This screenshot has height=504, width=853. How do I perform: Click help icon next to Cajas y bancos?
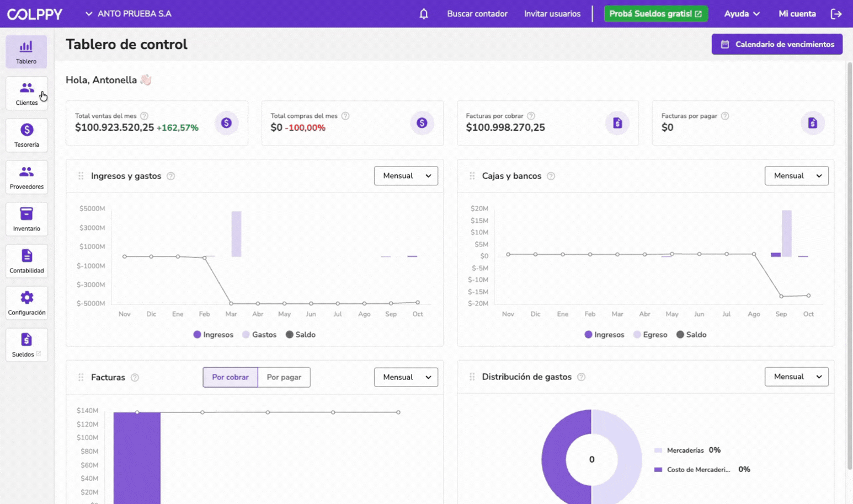point(551,176)
